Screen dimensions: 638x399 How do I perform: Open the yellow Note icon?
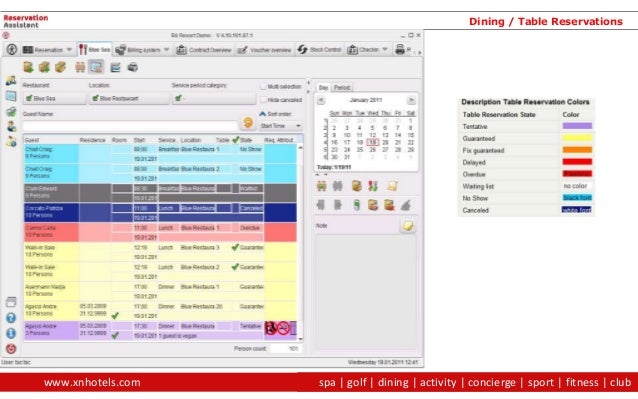[x=408, y=226]
